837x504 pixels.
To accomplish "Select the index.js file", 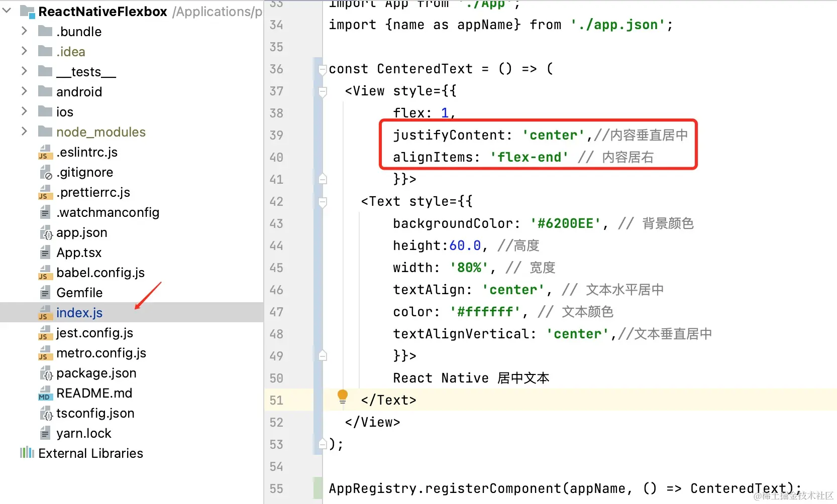I will point(79,313).
